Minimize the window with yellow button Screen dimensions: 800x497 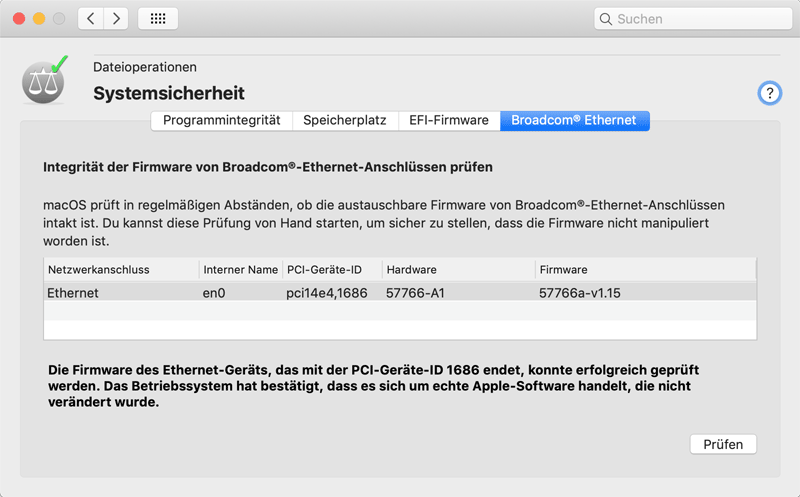pos(39,19)
